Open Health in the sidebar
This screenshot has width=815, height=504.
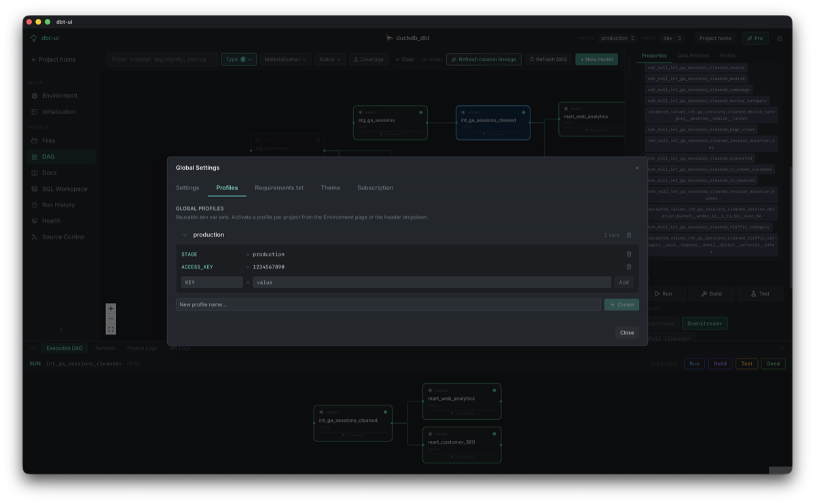pyautogui.click(x=51, y=221)
